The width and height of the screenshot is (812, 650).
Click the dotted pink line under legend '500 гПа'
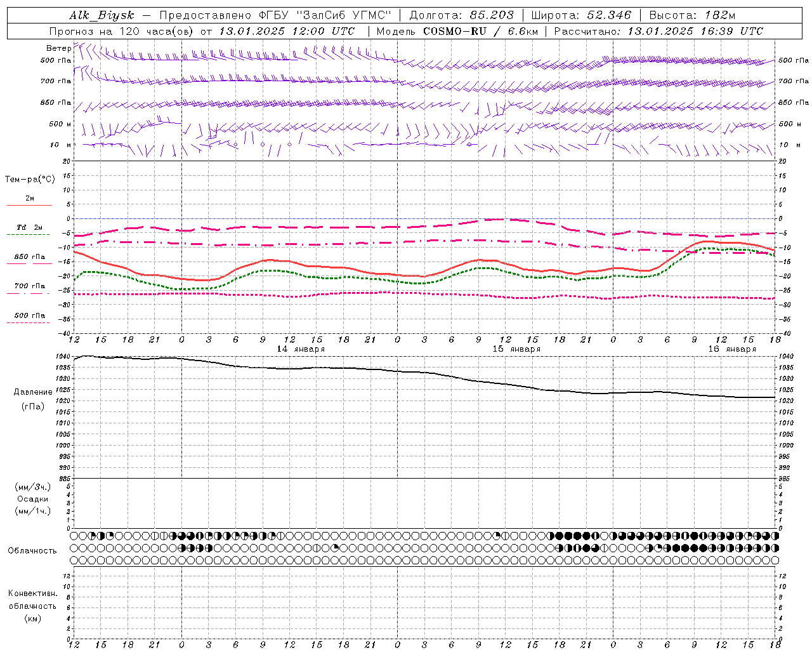coord(29,322)
